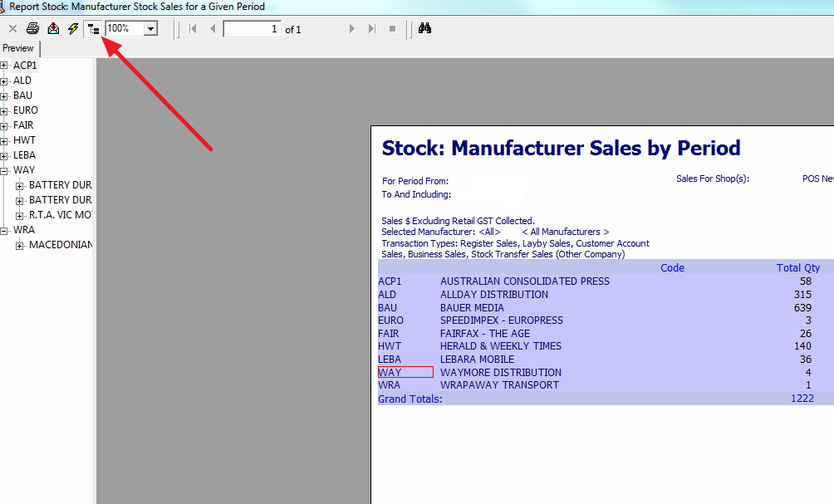The height and width of the screenshot is (504, 834).
Task: Go to first page arrow
Action: click(x=193, y=29)
